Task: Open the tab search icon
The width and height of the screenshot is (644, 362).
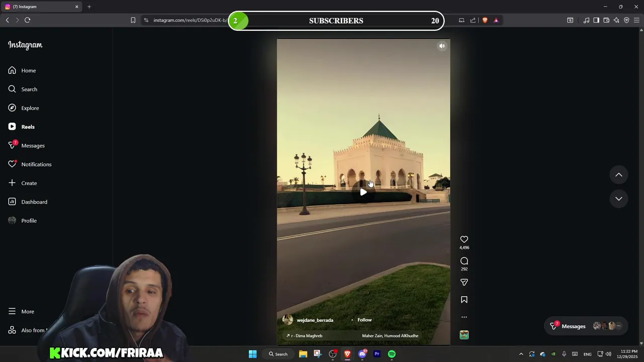Action: (570, 20)
